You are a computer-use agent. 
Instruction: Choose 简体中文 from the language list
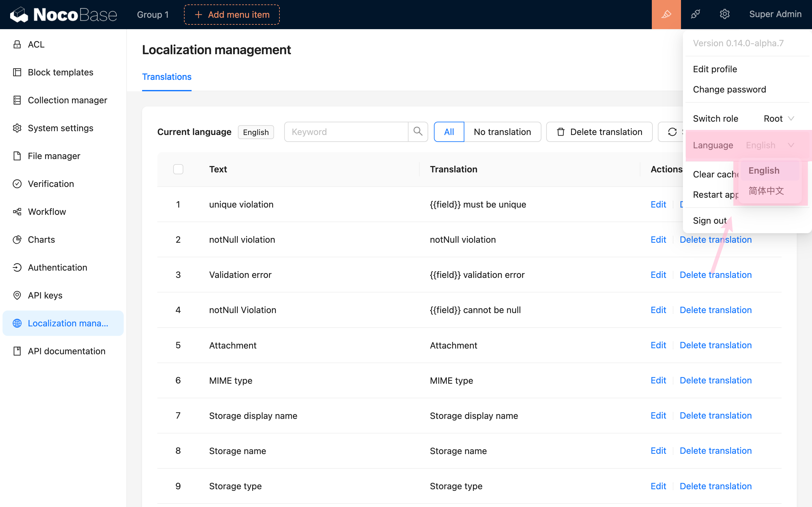766,191
